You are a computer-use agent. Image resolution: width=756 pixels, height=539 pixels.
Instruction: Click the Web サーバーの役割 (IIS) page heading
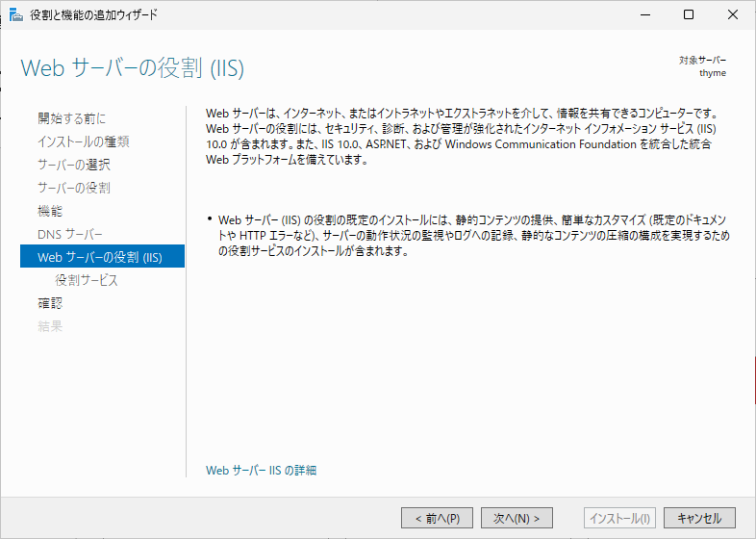tap(133, 68)
